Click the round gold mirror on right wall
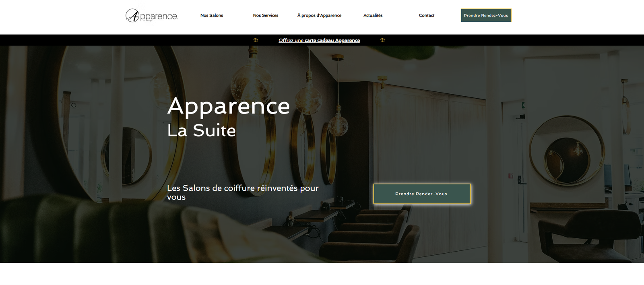The width and height of the screenshot is (644, 285). coord(567,151)
